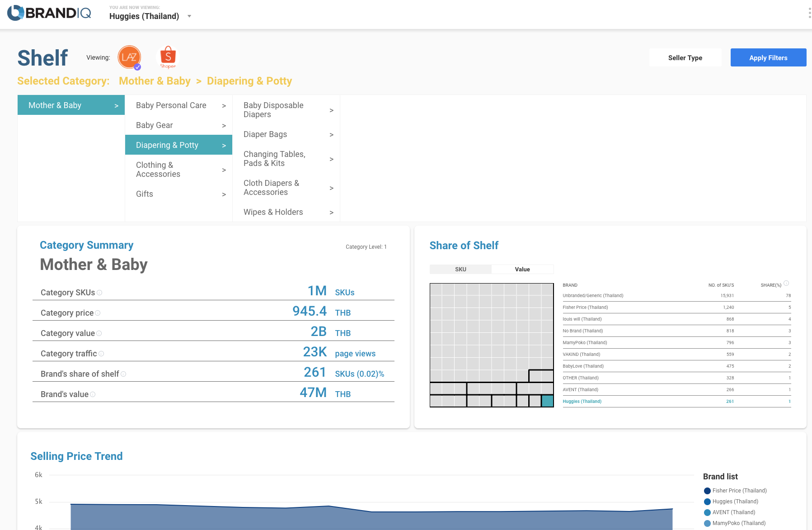This screenshot has height=530, width=812.
Task: Open Changing Tables, Pads & Kits subcategory
Action: point(286,158)
